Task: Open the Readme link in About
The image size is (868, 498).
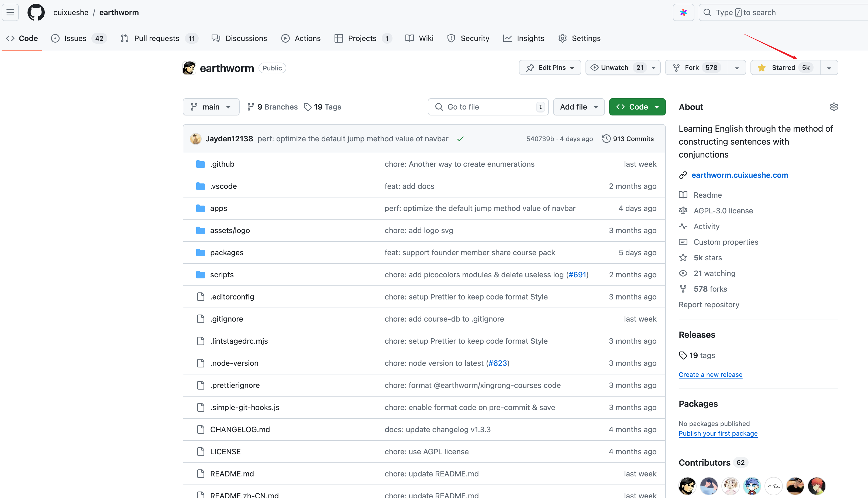Action: point(707,195)
